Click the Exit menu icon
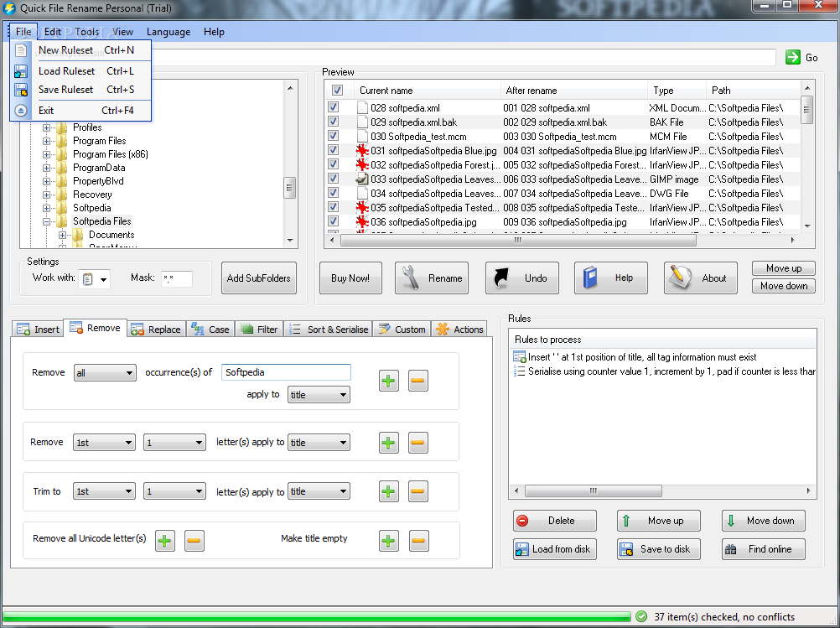840x628 pixels. tap(21, 111)
